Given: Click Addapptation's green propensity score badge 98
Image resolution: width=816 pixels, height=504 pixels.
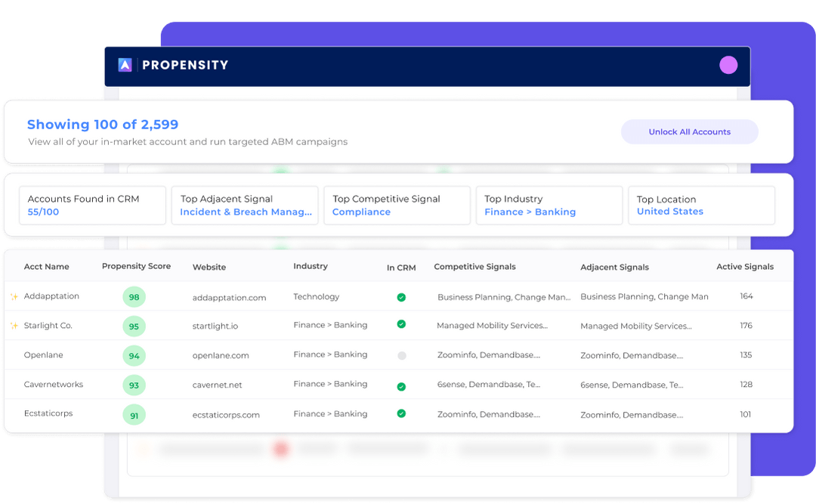Looking at the screenshot, I should click(x=134, y=296).
